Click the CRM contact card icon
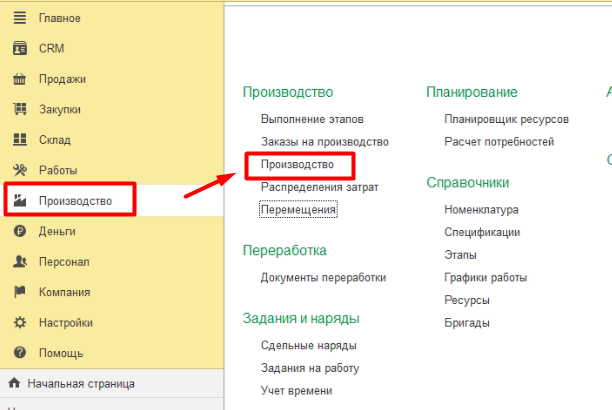Screen dimensions: 612x410 [20, 48]
